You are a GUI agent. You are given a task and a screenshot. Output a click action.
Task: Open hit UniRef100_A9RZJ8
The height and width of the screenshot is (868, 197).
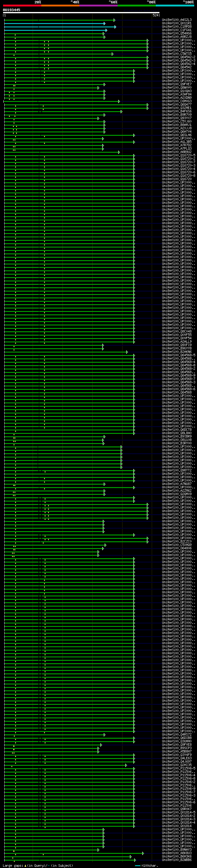tap(177, 37)
